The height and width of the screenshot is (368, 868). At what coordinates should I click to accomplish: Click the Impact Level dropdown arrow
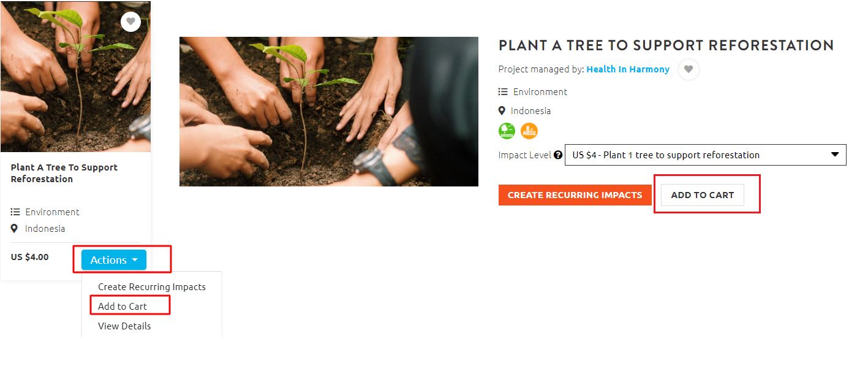pos(834,155)
